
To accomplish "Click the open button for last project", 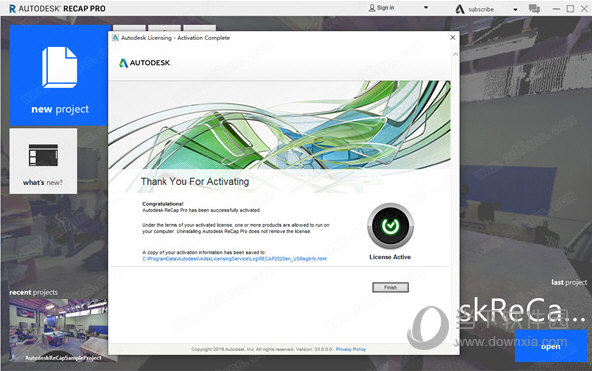I will coord(551,346).
